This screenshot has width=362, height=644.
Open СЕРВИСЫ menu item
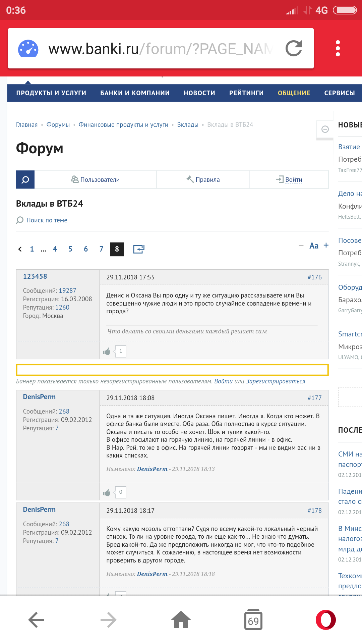[340, 93]
